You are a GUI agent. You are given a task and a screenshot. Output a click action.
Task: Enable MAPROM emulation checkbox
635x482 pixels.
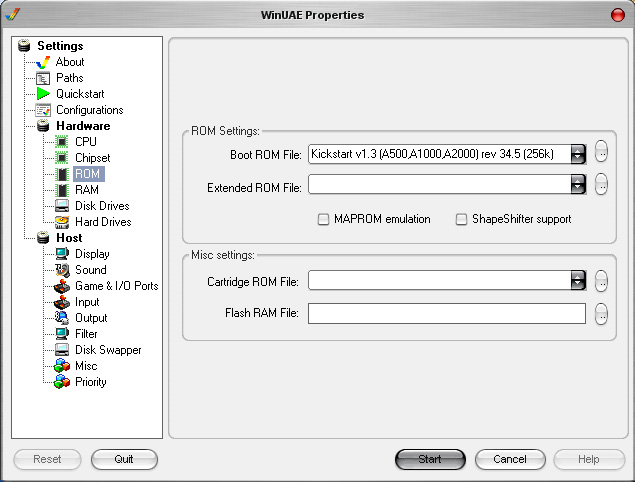pyautogui.click(x=323, y=220)
